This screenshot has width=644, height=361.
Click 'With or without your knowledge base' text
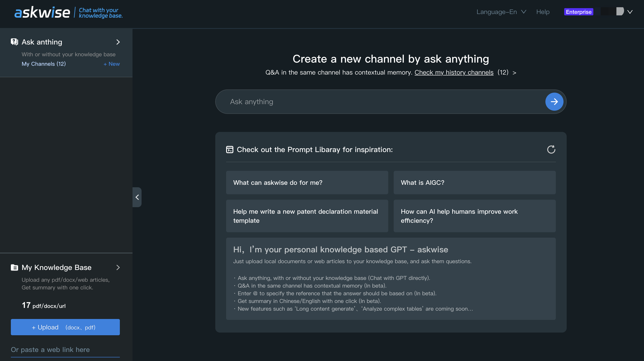[69, 54]
